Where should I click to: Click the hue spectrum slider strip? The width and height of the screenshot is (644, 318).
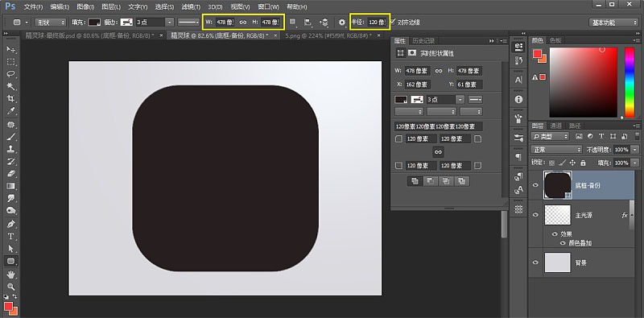(x=630, y=82)
